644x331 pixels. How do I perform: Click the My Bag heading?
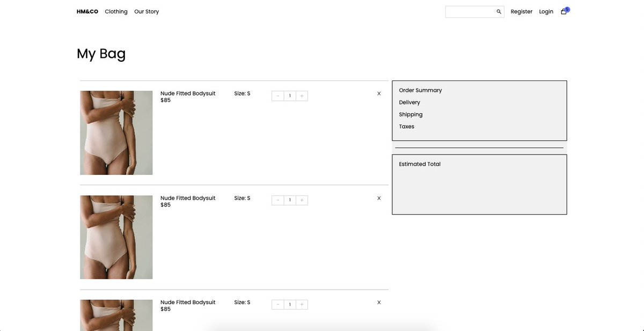pos(101,54)
